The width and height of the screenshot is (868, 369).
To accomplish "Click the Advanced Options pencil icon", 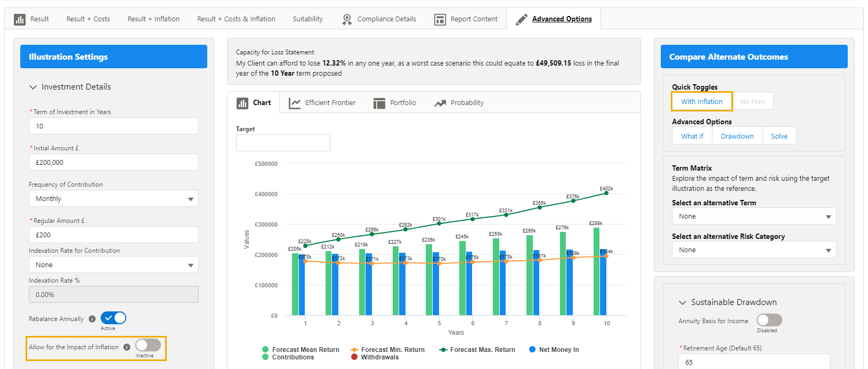I will pyautogui.click(x=522, y=20).
